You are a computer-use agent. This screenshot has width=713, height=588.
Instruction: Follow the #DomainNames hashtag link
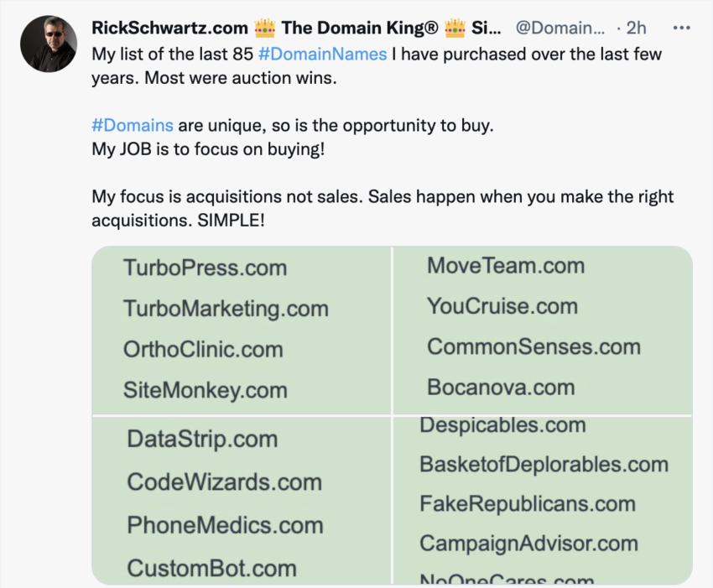[x=322, y=55]
